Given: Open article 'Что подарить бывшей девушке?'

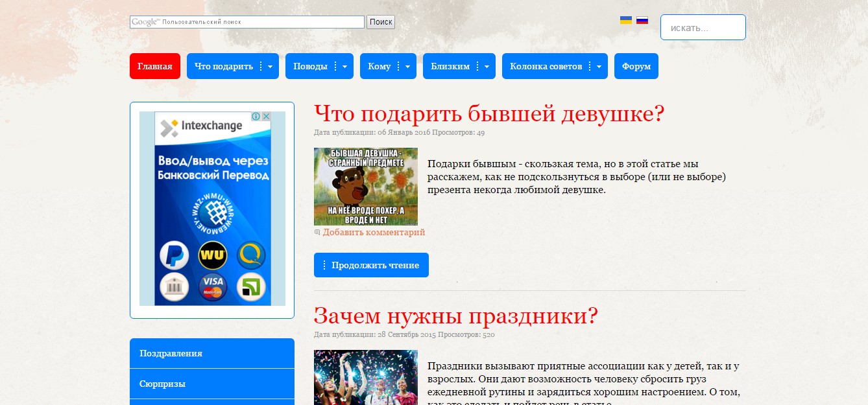Looking at the screenshot, I should point(489,114).
